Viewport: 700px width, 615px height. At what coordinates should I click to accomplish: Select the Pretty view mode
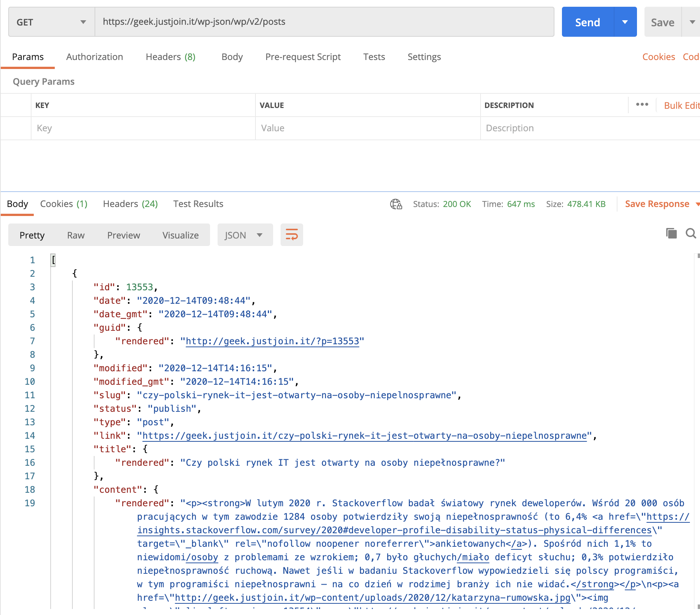pos(32,235)
